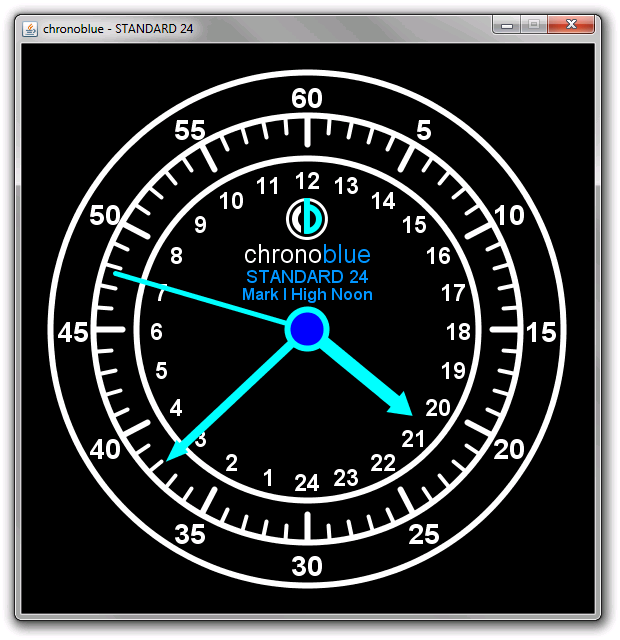The height and width of the screenshot is (640, 620).
Task: Click the Java icon in title bar
Action: point(30,28)
